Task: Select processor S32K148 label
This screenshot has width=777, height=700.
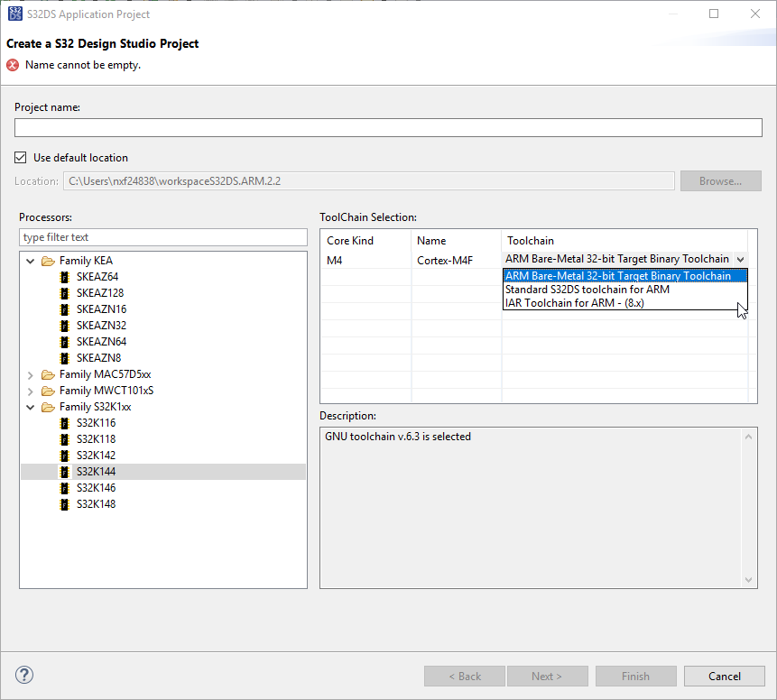Action: [x=97, y=504]
